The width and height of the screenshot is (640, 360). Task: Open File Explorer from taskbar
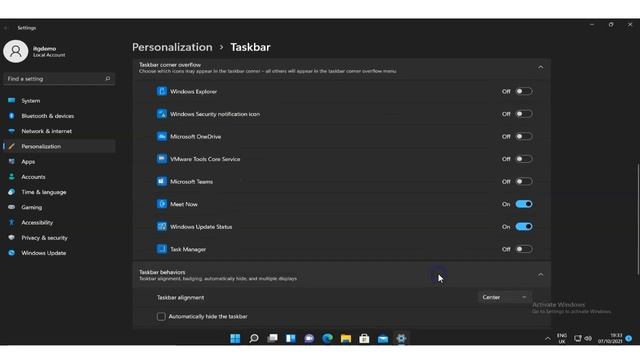346,338
